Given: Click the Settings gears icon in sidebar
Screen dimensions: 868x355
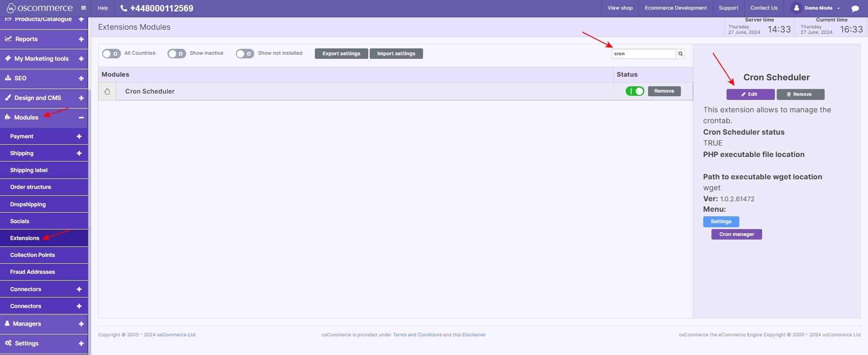Looking at the screenshot, I should [x=8, y=343].
